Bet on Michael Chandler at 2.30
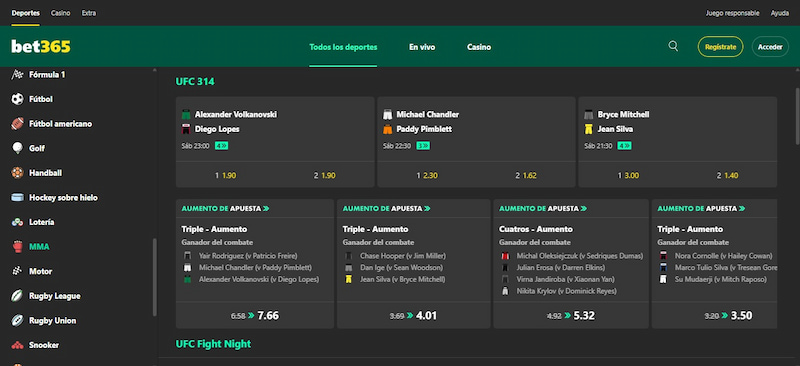Image resolution: width=800 pixels, height=366 pixels. [427, 175]
